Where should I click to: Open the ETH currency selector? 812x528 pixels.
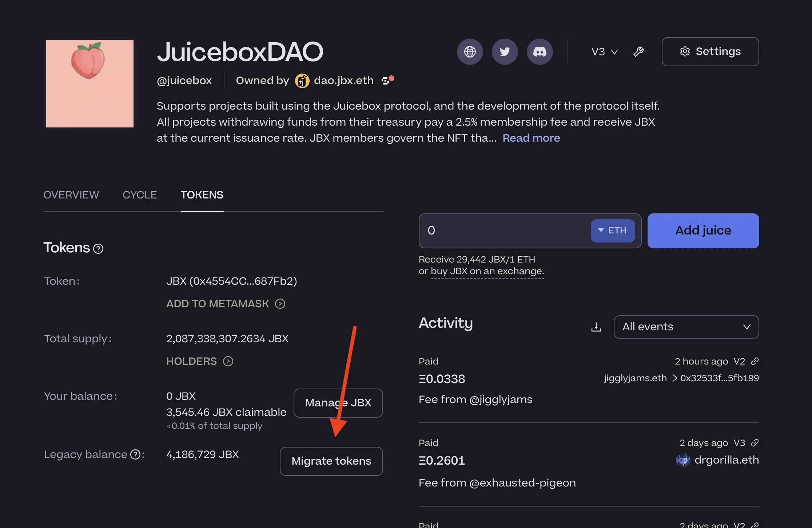pos(613,230)
